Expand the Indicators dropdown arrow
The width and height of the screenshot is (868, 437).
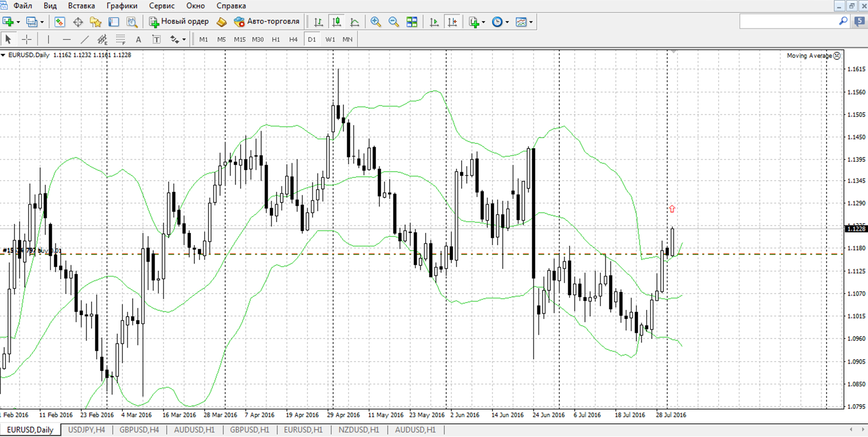[483, 22]
